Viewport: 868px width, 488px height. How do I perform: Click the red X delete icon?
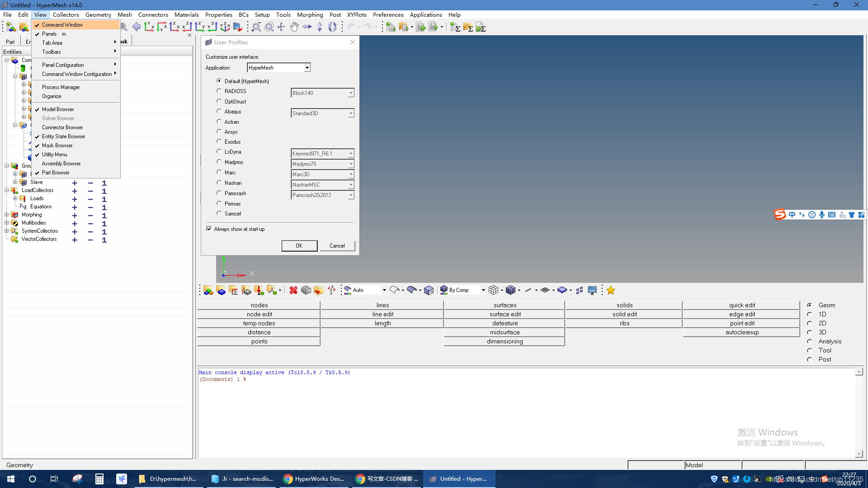click(x=293, y=290)
